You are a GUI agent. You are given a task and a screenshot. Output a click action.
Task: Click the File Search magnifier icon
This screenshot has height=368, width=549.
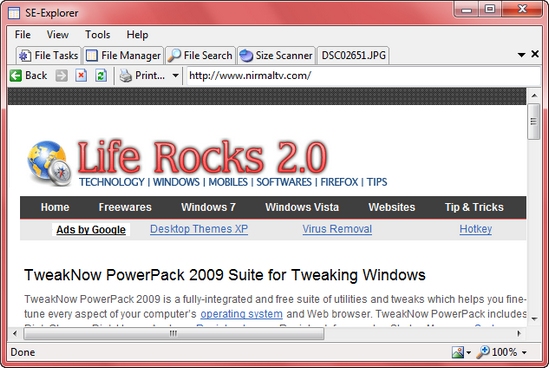click(174, 56)
